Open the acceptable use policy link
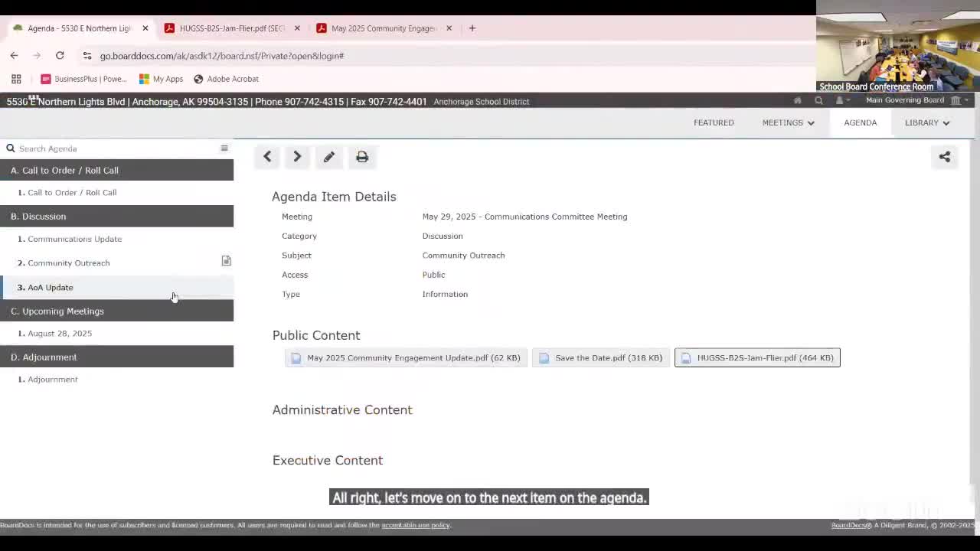 [x=416, y=525]
